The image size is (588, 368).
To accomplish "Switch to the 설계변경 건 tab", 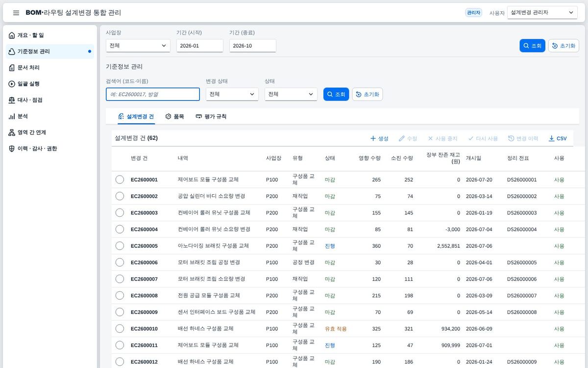I will click(x=136, y=117).
